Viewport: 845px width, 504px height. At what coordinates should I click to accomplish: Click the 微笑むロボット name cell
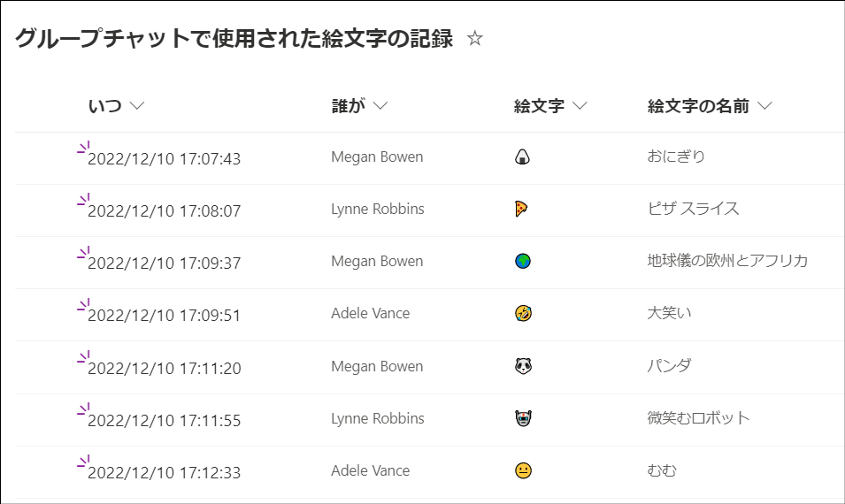click(x=698, y=418)
